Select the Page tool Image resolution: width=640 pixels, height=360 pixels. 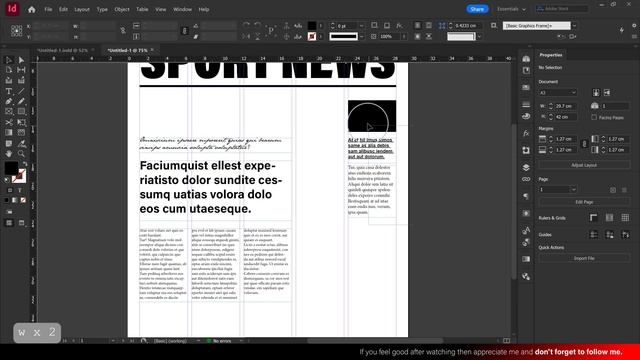(9, 70)
